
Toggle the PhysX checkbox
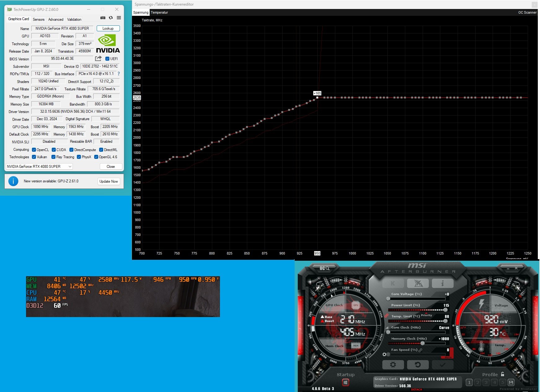[79, 157]
